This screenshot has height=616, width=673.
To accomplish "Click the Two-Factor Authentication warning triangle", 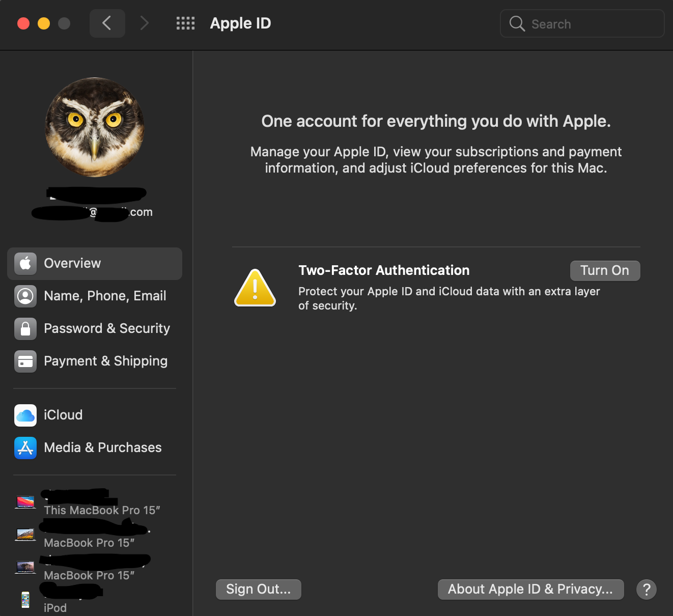I will tap(255, 288).
